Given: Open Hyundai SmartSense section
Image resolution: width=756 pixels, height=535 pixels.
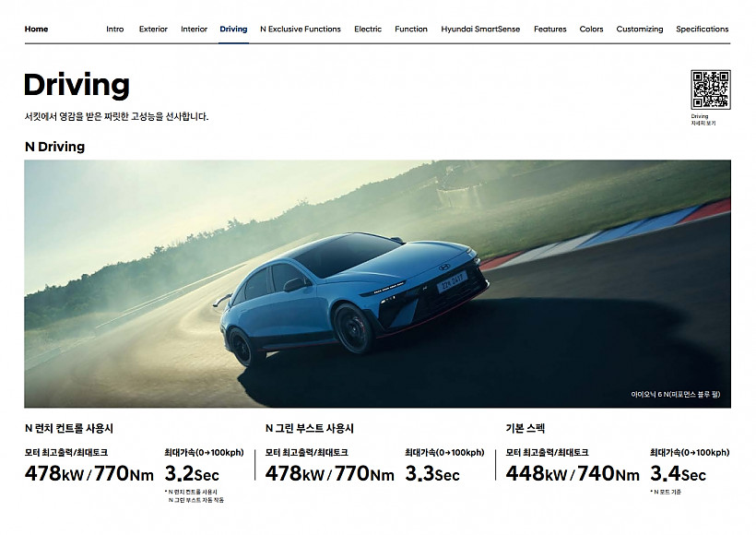Looking at the screenshot, I should pyautogui.click(x=480, y=29).
